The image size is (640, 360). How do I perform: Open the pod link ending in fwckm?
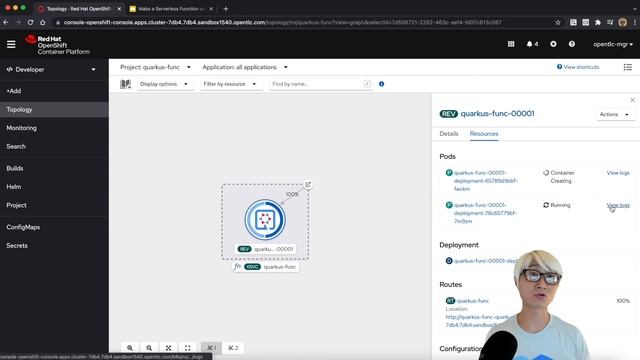[485, 181]
